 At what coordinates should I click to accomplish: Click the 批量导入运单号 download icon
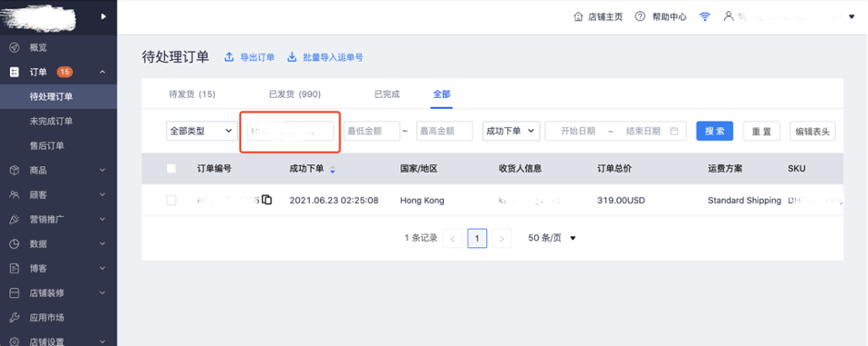[x=291, y=57]
